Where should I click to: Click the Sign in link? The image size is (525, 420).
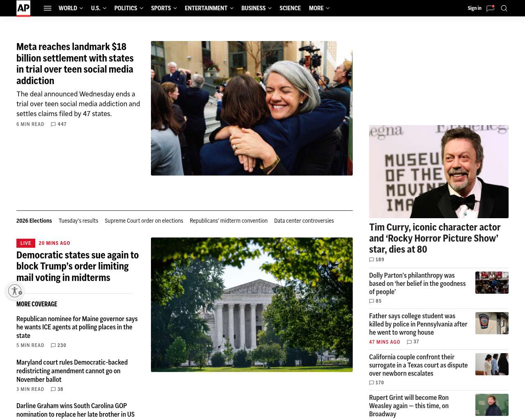click(475, 8)
